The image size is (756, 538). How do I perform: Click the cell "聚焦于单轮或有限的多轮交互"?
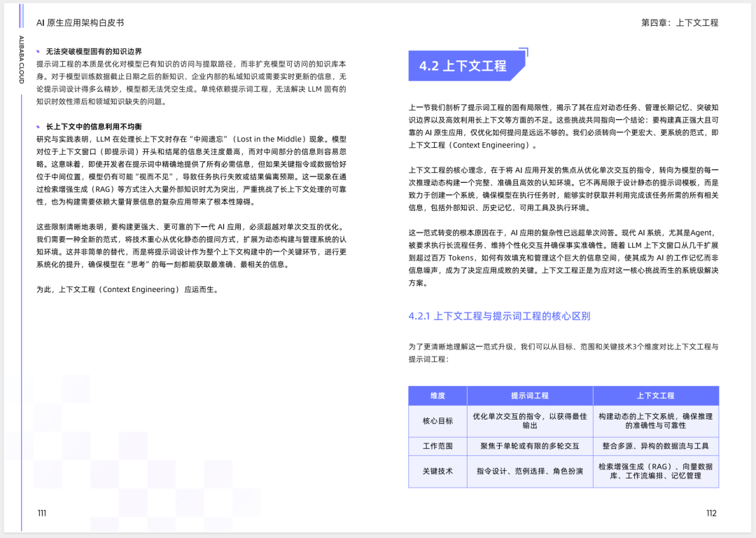pyautogui.click(x=530, y=446)
